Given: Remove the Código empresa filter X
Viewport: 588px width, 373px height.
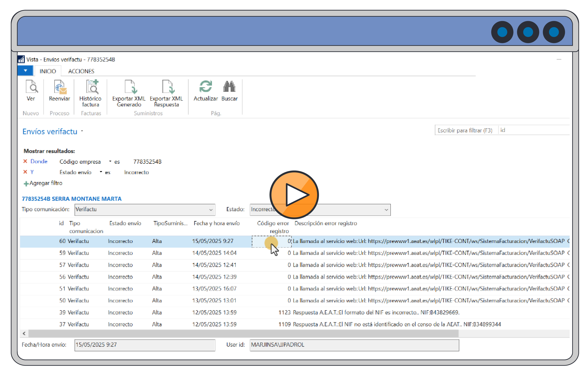Looking at the screenshot, I should click(x=25, y=161).
